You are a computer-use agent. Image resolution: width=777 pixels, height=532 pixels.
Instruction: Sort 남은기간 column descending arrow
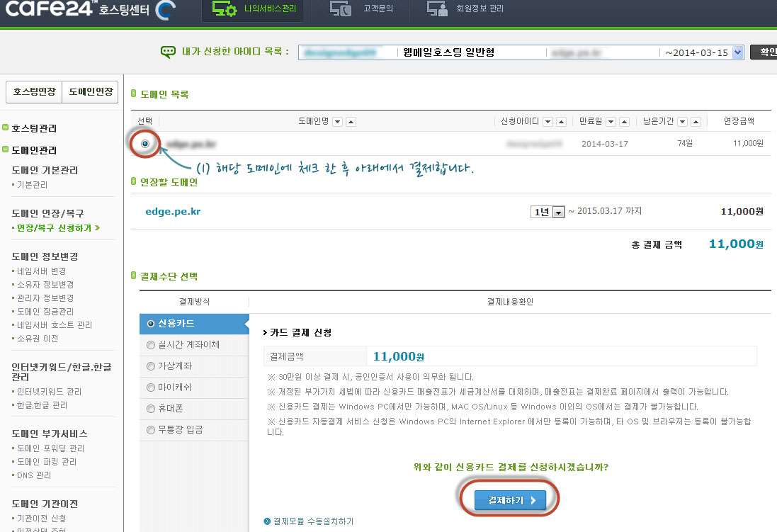pyautogui.click(x=682, y=122)
